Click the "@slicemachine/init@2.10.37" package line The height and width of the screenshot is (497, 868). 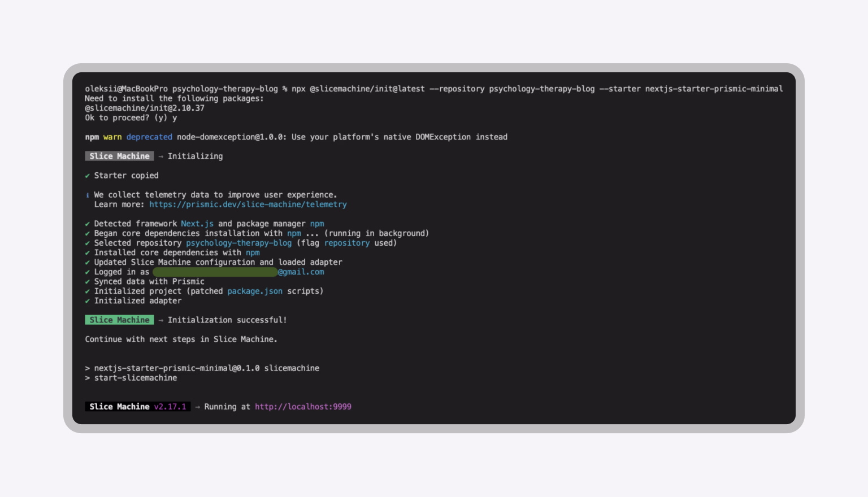(x=145, y=108)
